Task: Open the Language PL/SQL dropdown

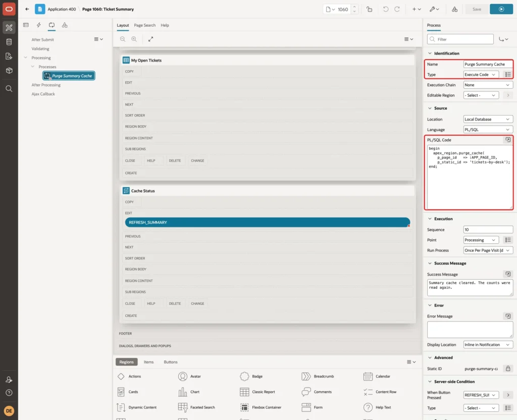Action: click(488, 130)
